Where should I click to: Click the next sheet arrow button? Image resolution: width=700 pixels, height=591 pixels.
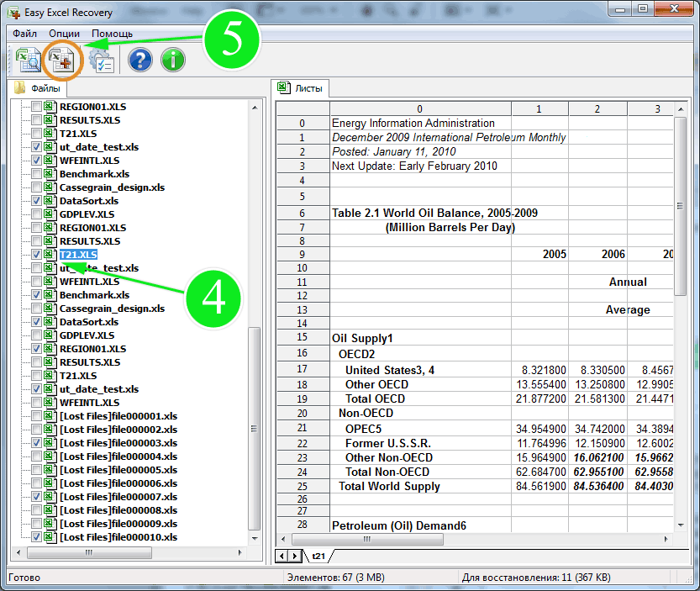[x=295, y=557]
